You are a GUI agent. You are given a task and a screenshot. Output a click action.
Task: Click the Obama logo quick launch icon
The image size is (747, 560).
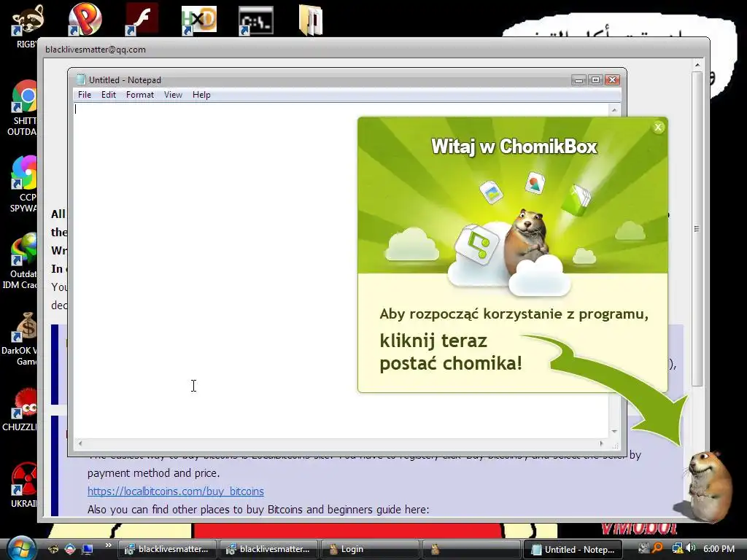pos(70,549)
